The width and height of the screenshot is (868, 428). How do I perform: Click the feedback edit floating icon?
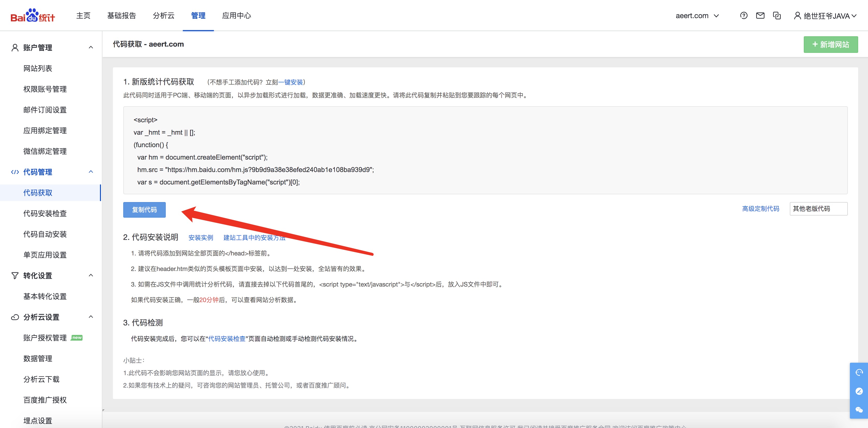point(859,391)
